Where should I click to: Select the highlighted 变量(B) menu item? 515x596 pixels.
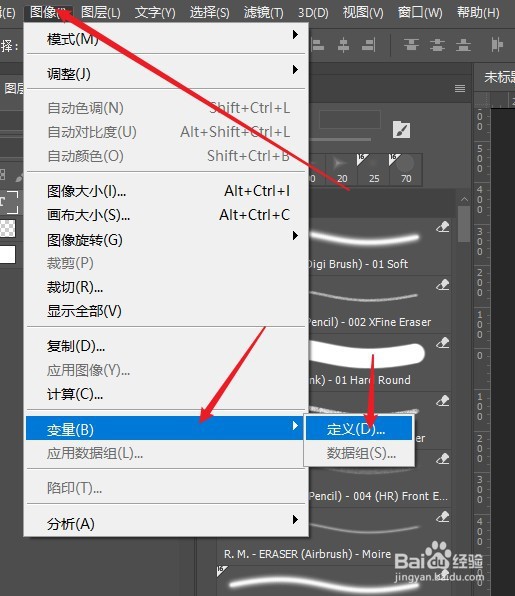[165, 428]
